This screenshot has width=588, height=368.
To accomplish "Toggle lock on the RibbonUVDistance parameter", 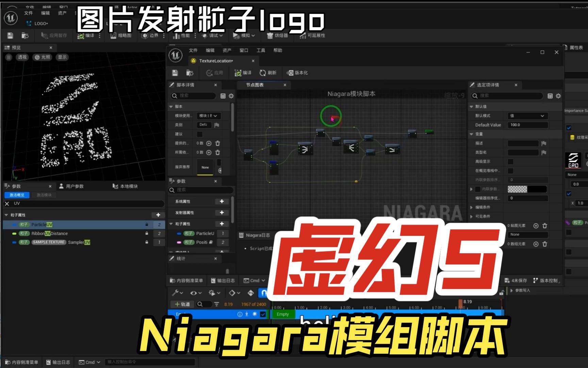I will [x=147, y=233].
